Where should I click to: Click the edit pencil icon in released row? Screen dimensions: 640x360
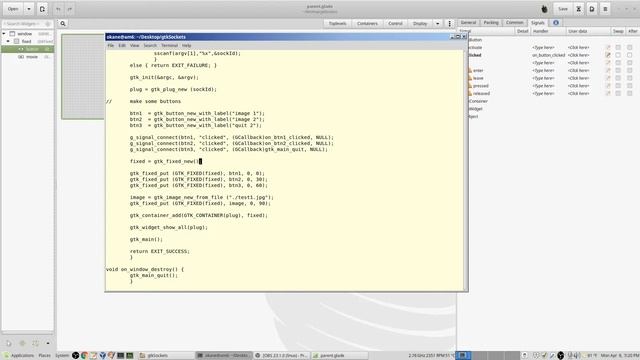(608, 93)
